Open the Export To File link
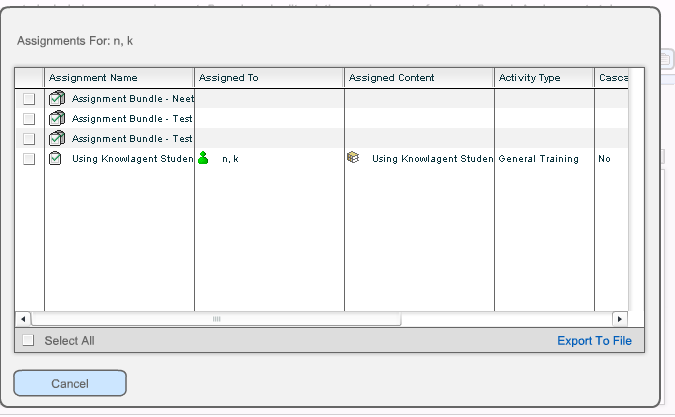Image resolution: width=675 pixels, height=417 pixels. (594, 341)
